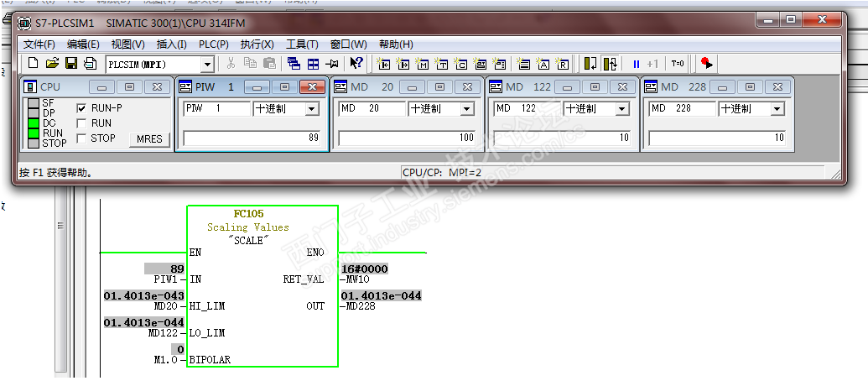Open the 工具(T) menu
This screenshot has width=868, height=386.
302,44
